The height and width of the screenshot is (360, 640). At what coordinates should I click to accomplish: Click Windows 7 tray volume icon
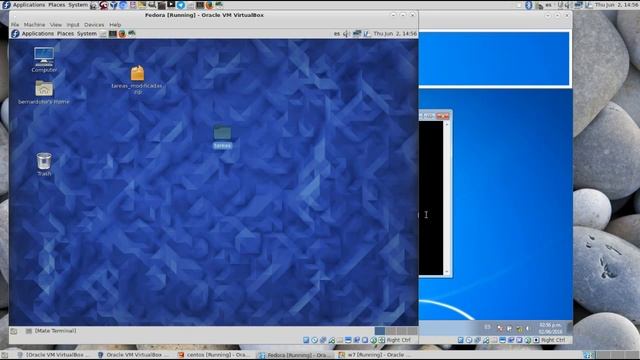[x=527, y=328]
